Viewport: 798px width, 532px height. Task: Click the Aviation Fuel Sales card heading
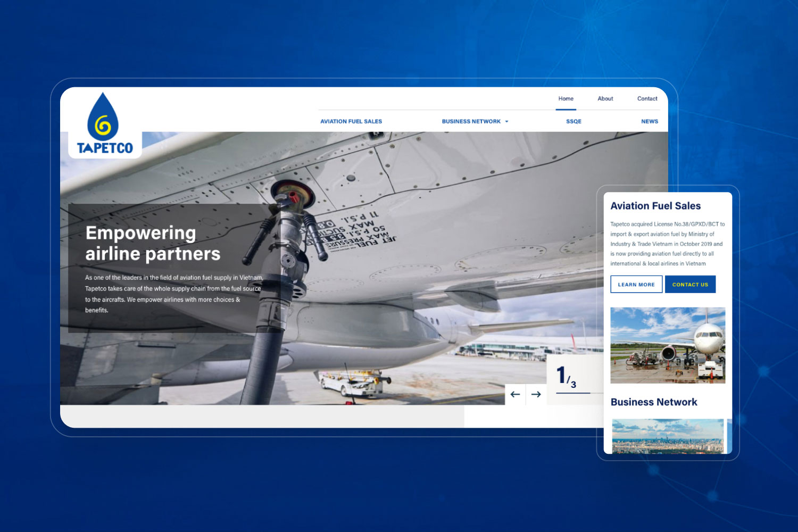coord(655,206)
